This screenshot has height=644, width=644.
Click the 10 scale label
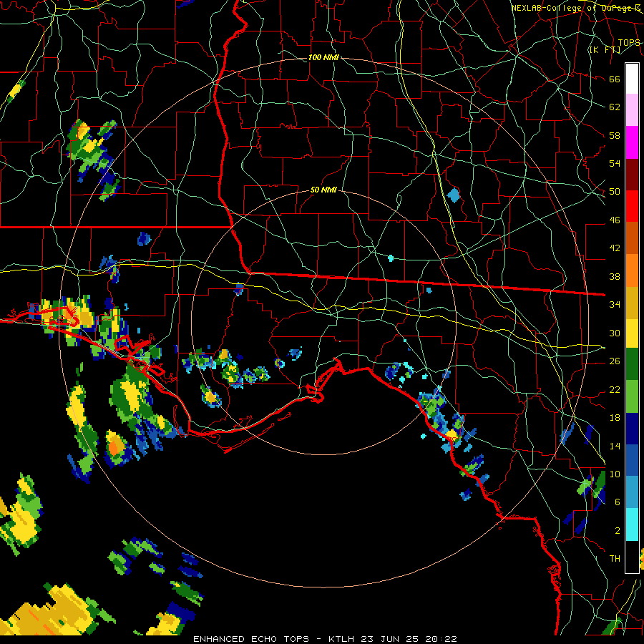[615, 474]
